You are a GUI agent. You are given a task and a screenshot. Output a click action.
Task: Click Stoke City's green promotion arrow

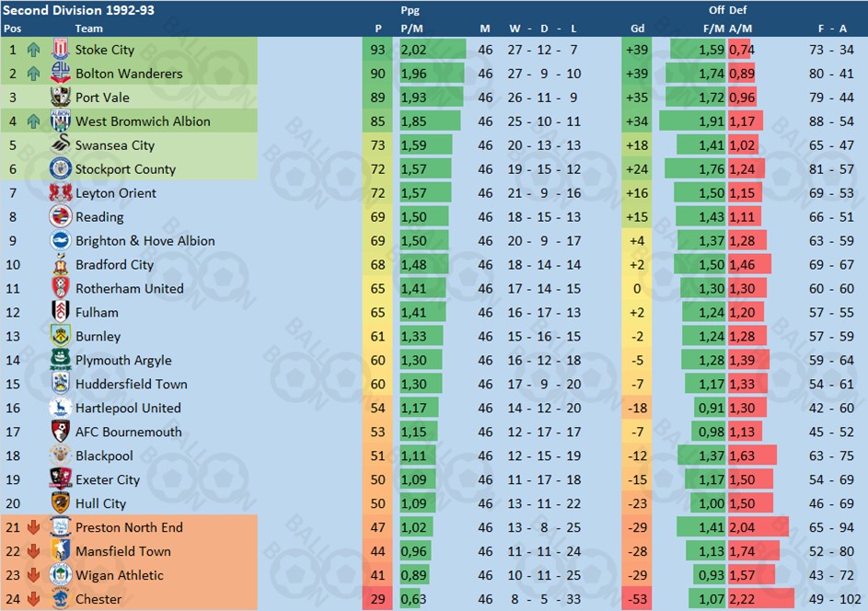click(x=34, y=50)
